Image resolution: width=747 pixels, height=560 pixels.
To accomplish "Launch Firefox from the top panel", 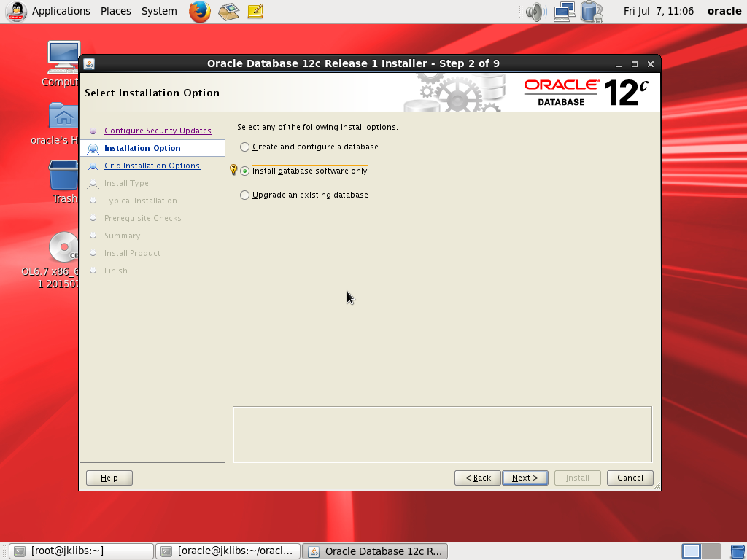I will pos(200,12).
